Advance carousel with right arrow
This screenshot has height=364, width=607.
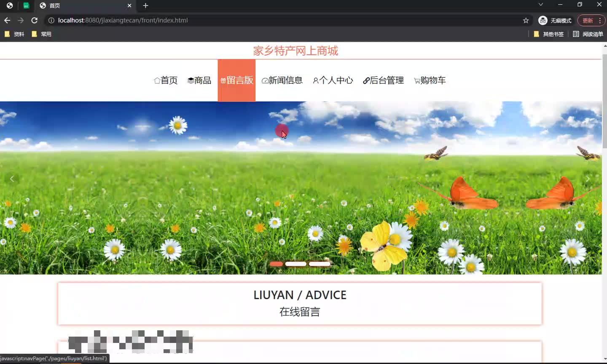(x=588, y=179)
